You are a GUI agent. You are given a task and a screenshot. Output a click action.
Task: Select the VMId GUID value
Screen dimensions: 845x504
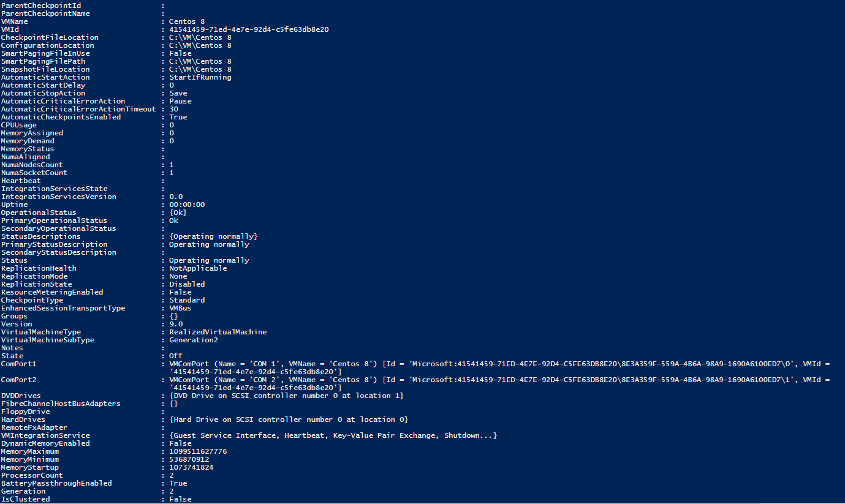click(249, 29)
